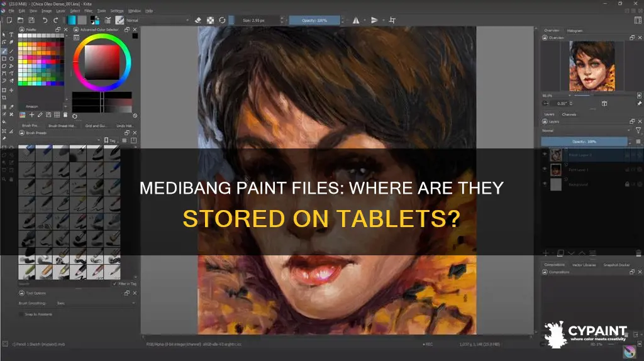This screenshot has height=361, width=644.
Task: Click the Tag button in Brush Presets
Action: pos(110,140)
